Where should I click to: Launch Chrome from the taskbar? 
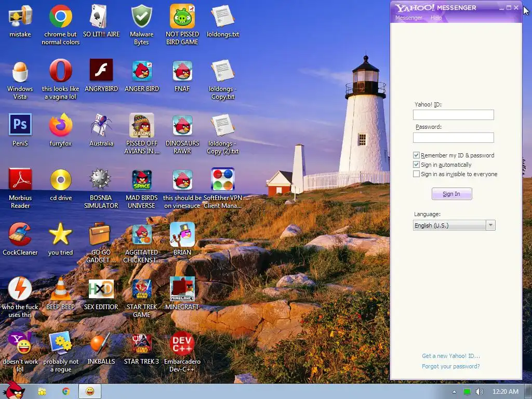(66, 392)
